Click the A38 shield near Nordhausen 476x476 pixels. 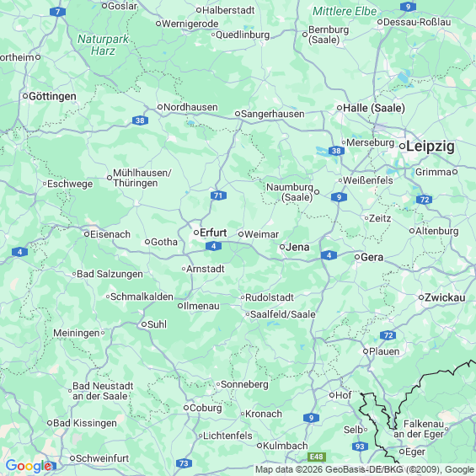(x=140, y=120)
